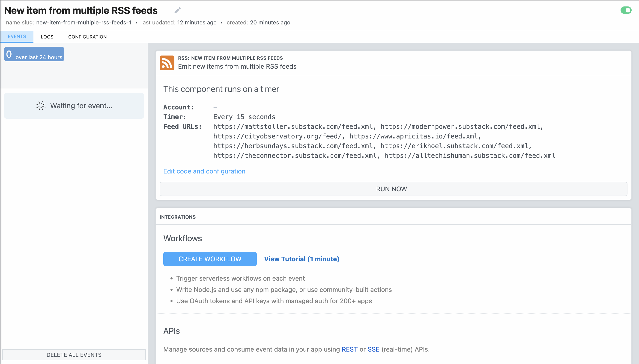Click the INTEGRATIONS section header
This screenshot has width=639, height=364.
click(177, 217)
